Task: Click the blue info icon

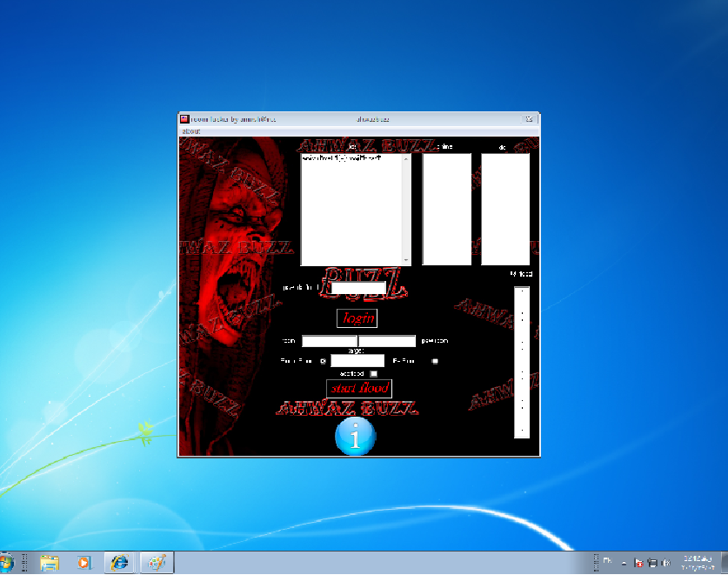Action: pyautogui.click(x=356, y=436)
